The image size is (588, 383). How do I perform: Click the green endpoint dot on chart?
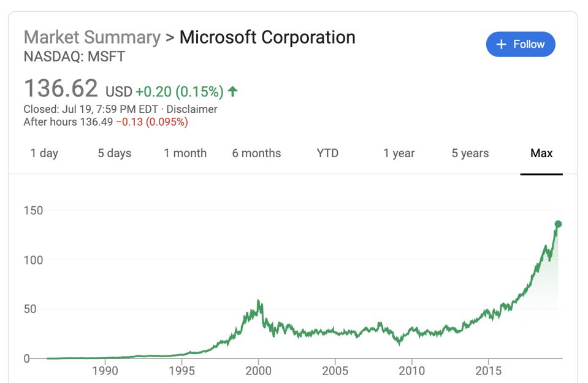[558, 224]
